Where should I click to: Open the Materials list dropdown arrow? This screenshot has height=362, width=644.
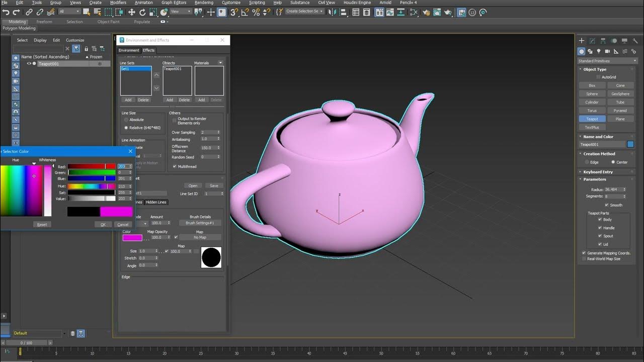pos(220,63)
